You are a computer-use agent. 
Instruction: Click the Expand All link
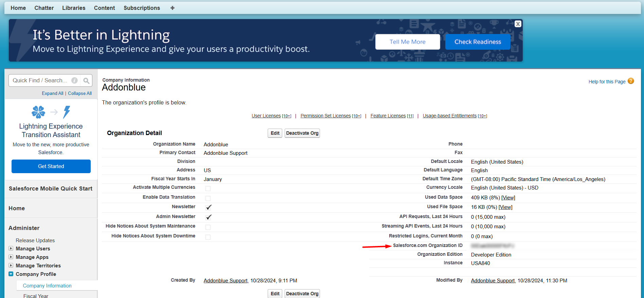tap(53, 93)
